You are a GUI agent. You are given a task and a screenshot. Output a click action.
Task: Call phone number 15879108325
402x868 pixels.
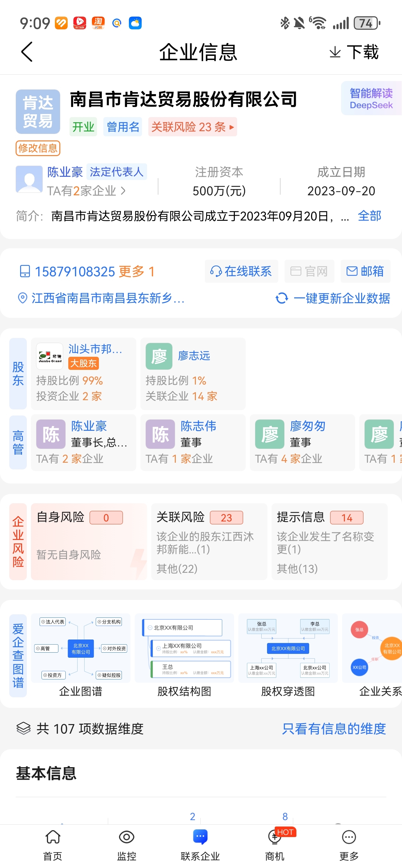(x=75, y=271)
